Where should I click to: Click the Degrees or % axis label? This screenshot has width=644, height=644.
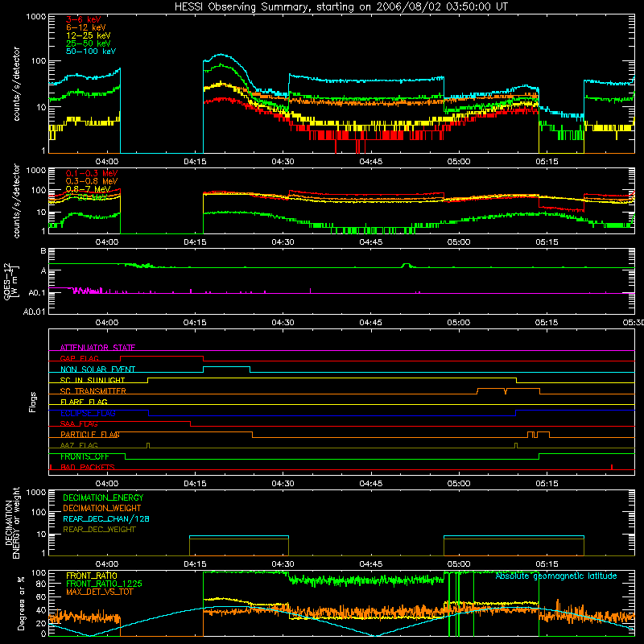click(22, 603)
